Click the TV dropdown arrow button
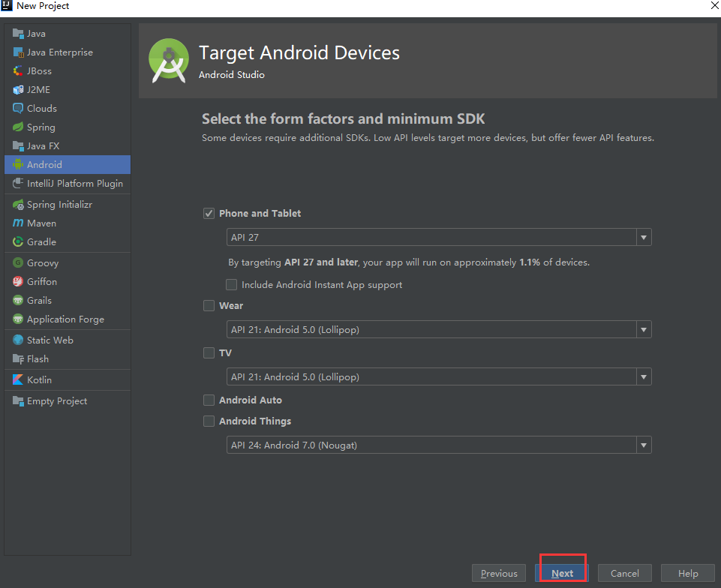 644,376
